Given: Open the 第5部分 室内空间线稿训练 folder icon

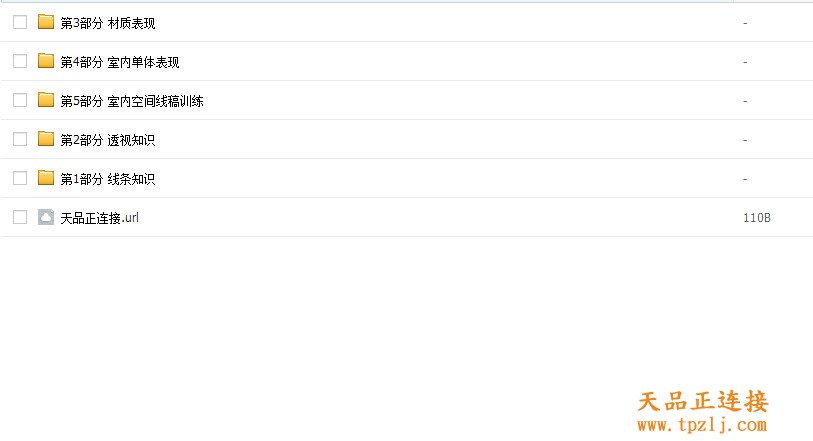Looking at the screenshot, I should click(46, 99).
